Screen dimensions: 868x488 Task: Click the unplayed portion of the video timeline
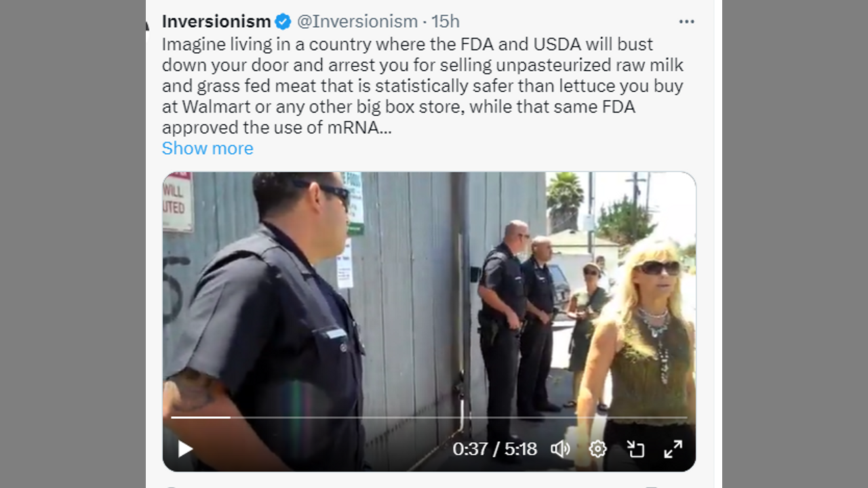click(x=458, y=418)
